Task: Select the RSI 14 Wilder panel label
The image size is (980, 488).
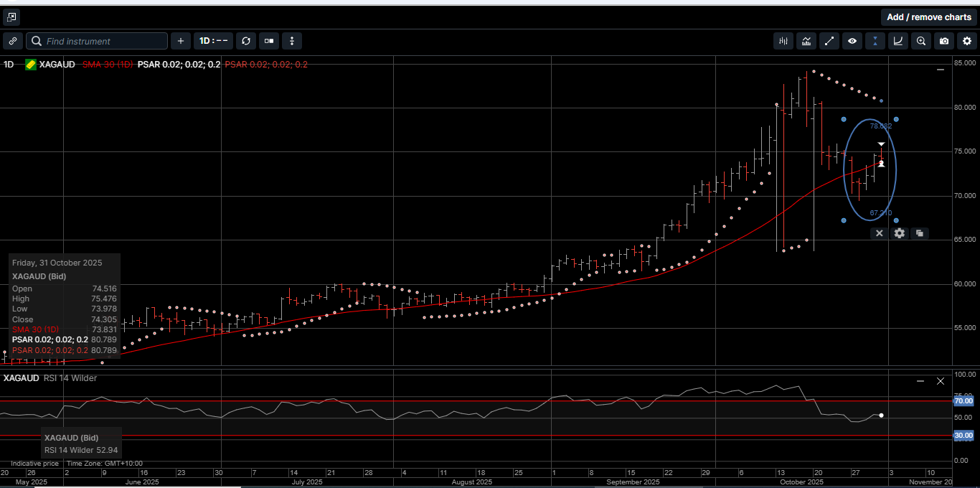Action: click(71, 378)
